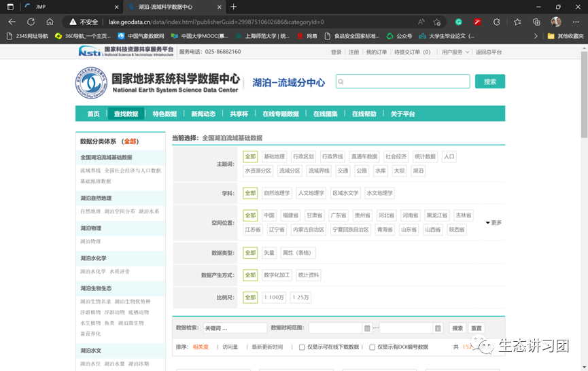
Task: Open 我的订单 link
Action: point(376,52)
